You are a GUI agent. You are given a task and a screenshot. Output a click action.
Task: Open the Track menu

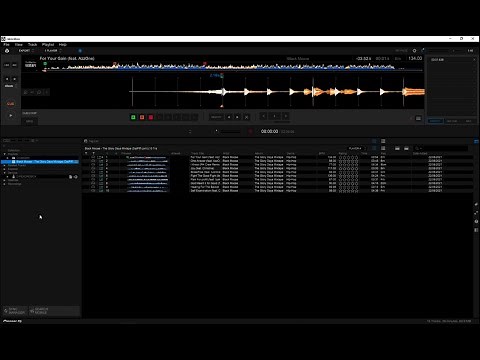pyautogui.click(x=32, y=44)
